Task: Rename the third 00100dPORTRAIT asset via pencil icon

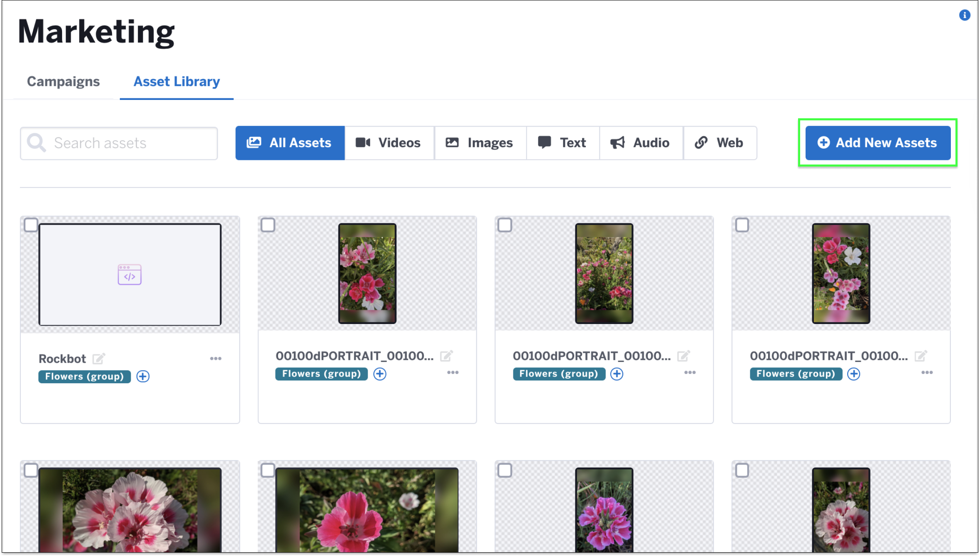Action: coord(920,356)
